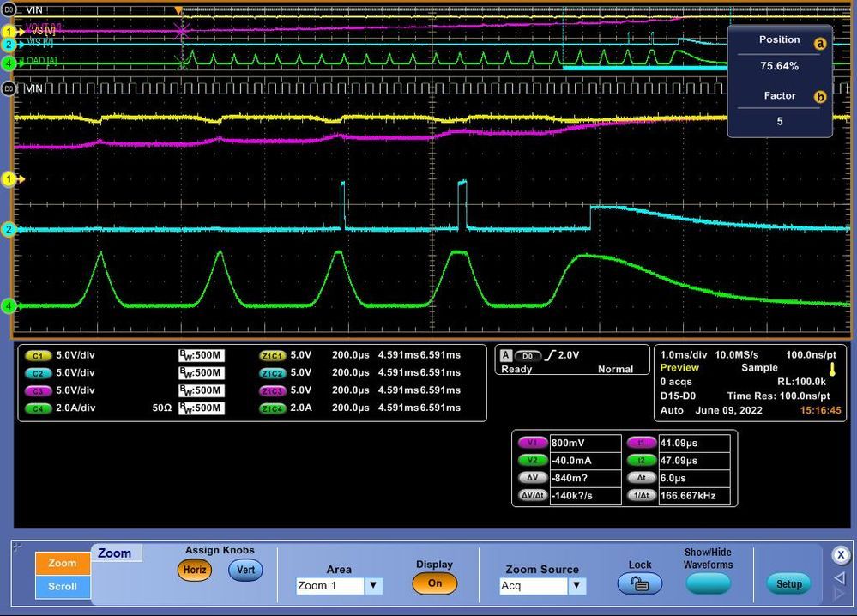Select the Zoom tab label

click(116, 553)
